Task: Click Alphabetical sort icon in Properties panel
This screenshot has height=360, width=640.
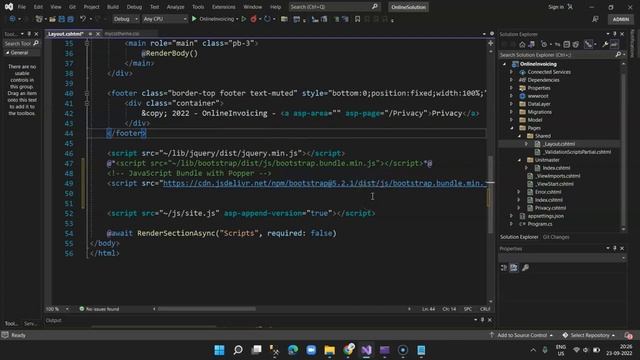Action: point(514,268)
